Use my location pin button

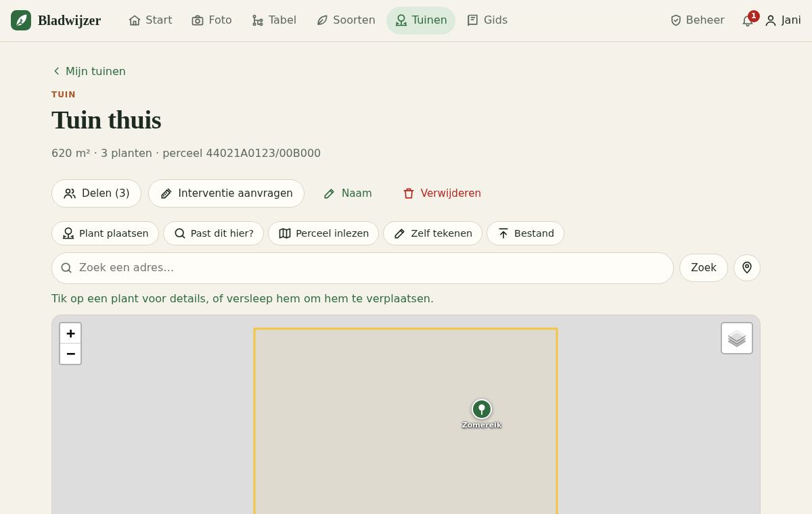747,268
